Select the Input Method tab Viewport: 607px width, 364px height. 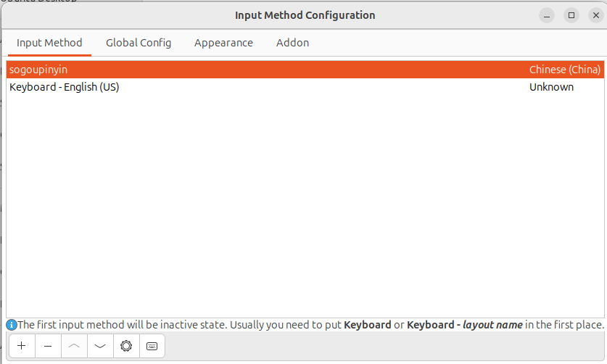(x=49, y=43)
